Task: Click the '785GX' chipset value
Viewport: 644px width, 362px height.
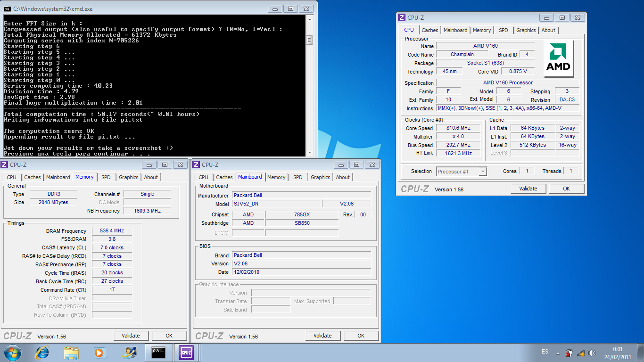Action: click(302, 214)
